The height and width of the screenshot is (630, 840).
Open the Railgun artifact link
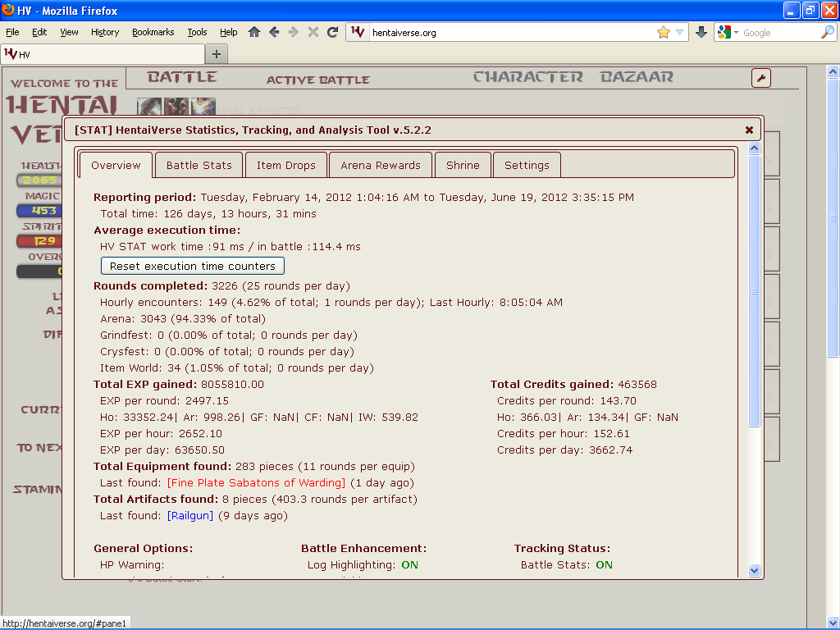click(189, 515)
